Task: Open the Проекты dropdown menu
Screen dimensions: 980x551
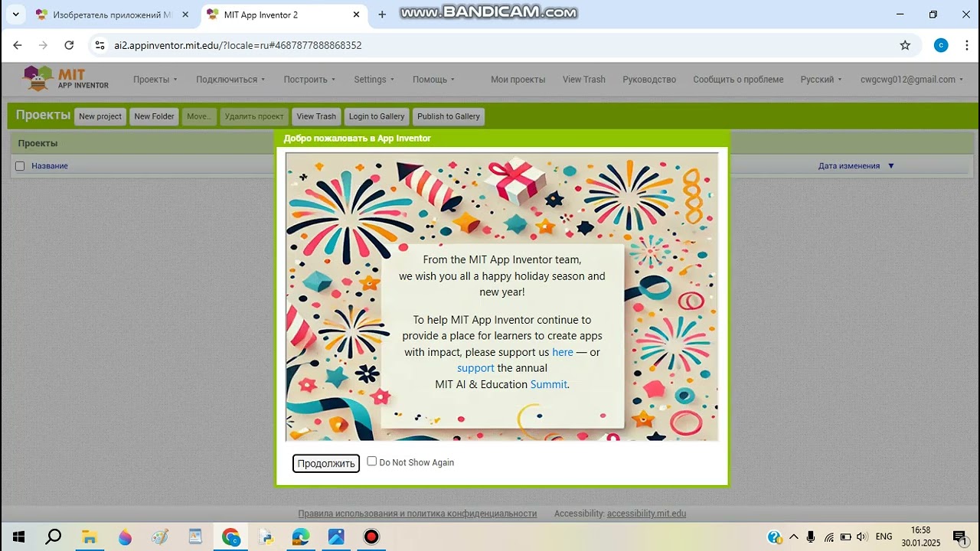Action: point(155,80)
